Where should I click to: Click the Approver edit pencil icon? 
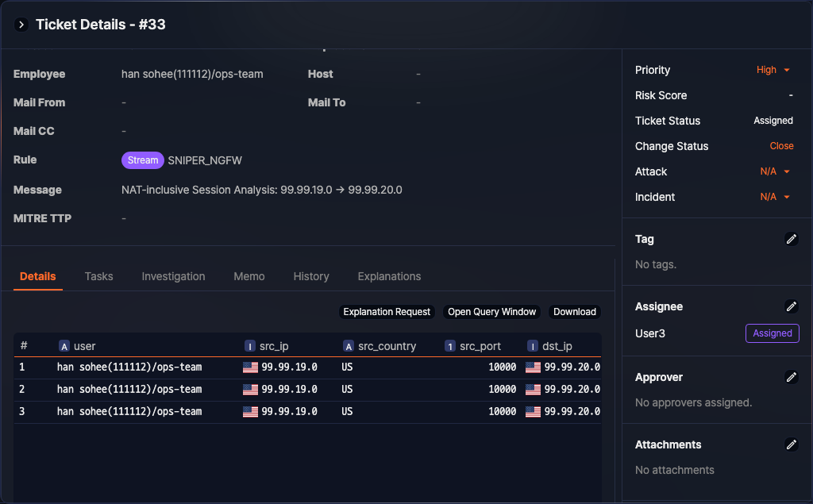(x=791, y=377)
